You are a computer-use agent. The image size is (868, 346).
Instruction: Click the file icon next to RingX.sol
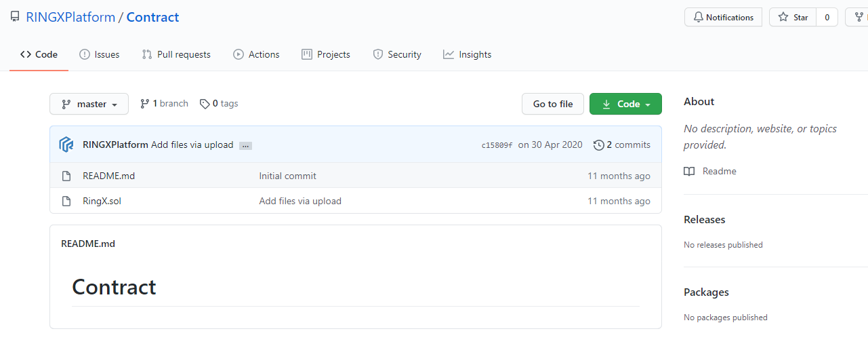pyautogui.click(x=66, y=201)
